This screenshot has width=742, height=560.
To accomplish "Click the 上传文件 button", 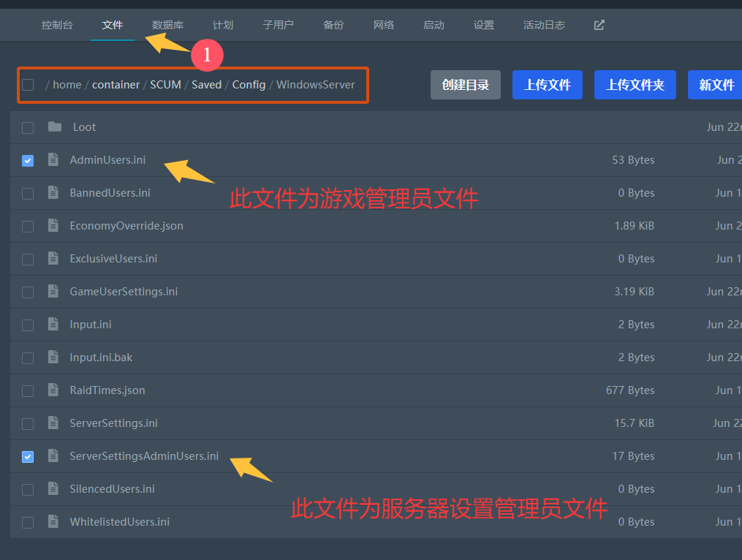I will 547,85.
